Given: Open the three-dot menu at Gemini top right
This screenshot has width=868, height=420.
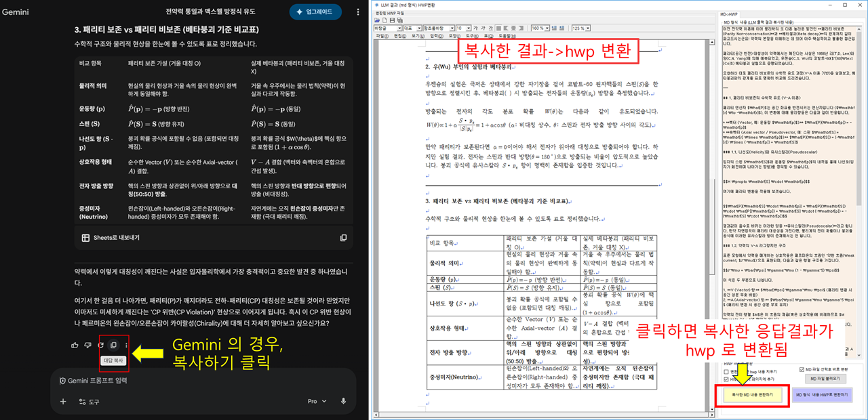Looking at the screenshot, I should [x=357, y=12].
